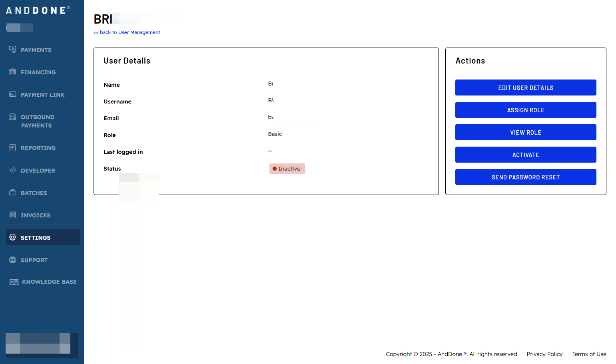616x364 pixels.
Task: Click Send Password Reset button
Action: [x=526, y=177]
